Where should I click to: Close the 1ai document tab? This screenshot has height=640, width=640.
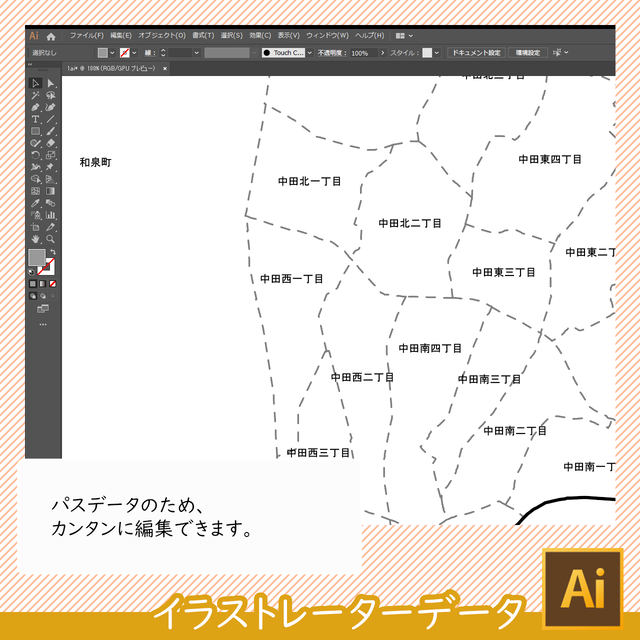165,69
